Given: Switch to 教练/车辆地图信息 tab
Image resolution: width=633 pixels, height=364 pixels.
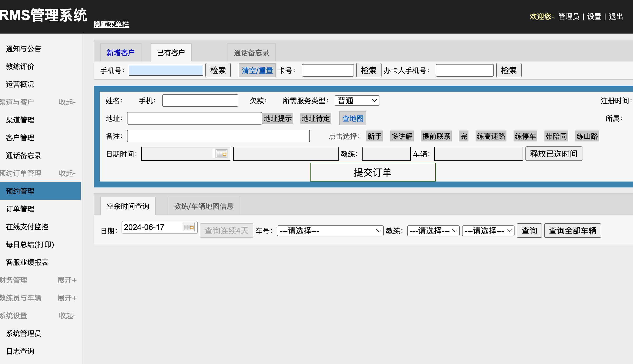Looking at the screenshot, I should point(203,206).
